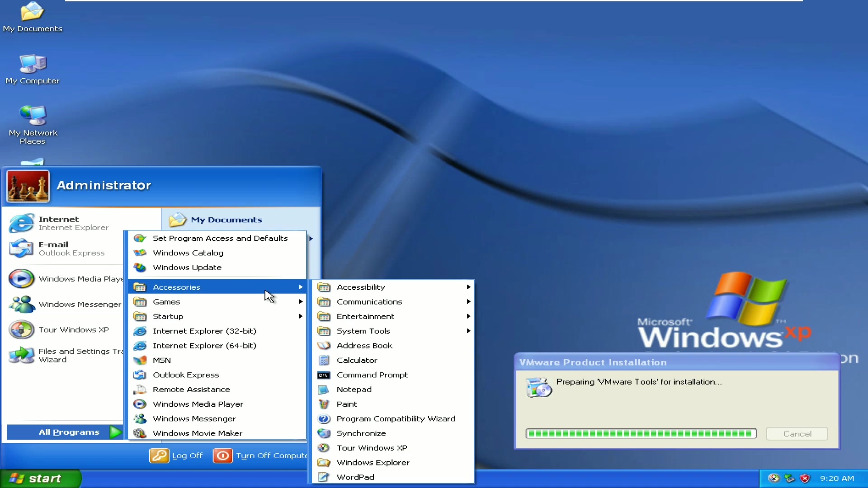The width and height of the screenshot is (868, 488).
Task: Click the green All Programs arrow
Action: [x=116, y=432]
